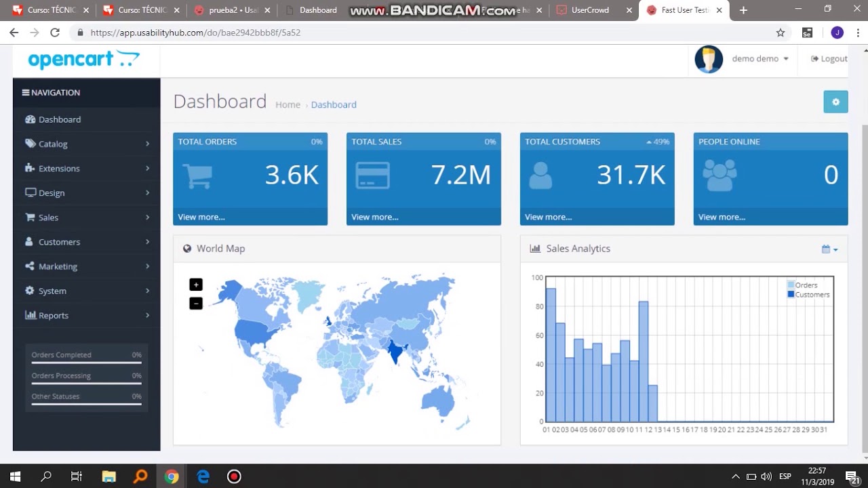Viewport: 868px width, 488px height.
Task: Zoom in on the world map
Action: (196, 285)
